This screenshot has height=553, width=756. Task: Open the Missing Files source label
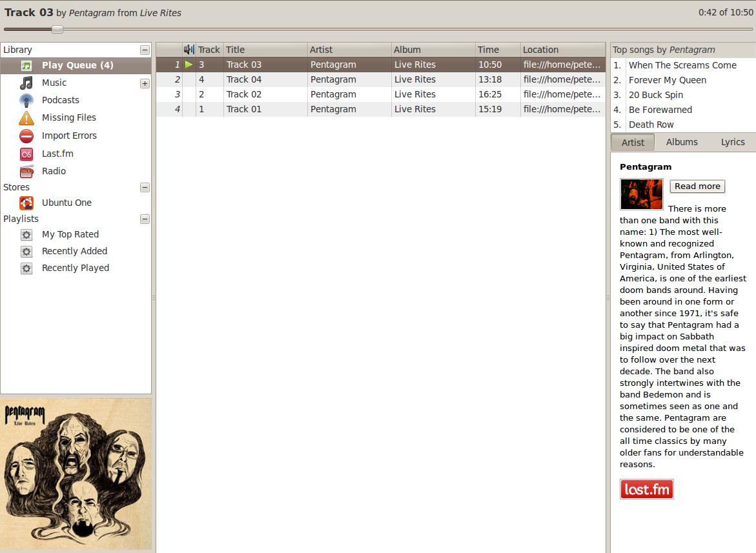[69, 117]
